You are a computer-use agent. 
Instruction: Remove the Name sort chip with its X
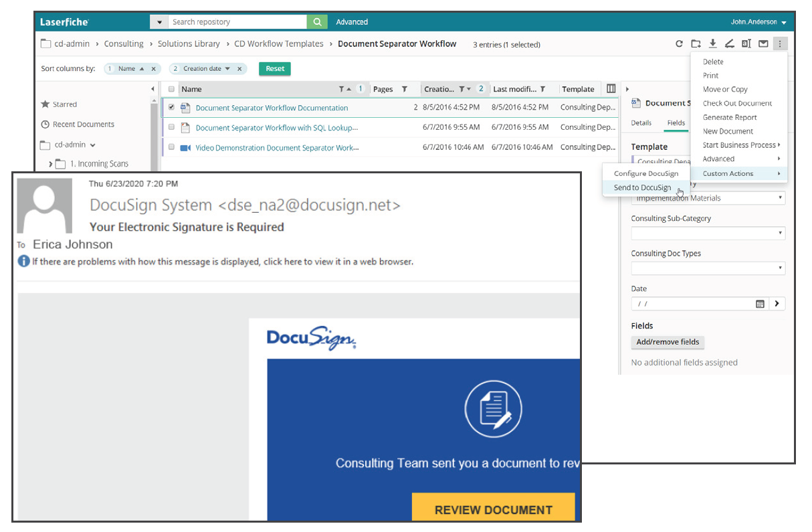point(153,69)
